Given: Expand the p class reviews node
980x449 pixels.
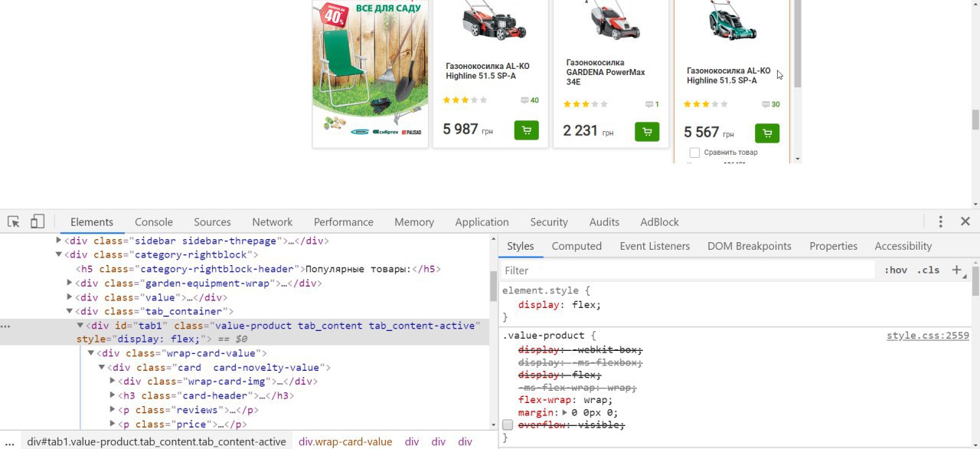Looking at the screenshot, I should pos(114,410).
